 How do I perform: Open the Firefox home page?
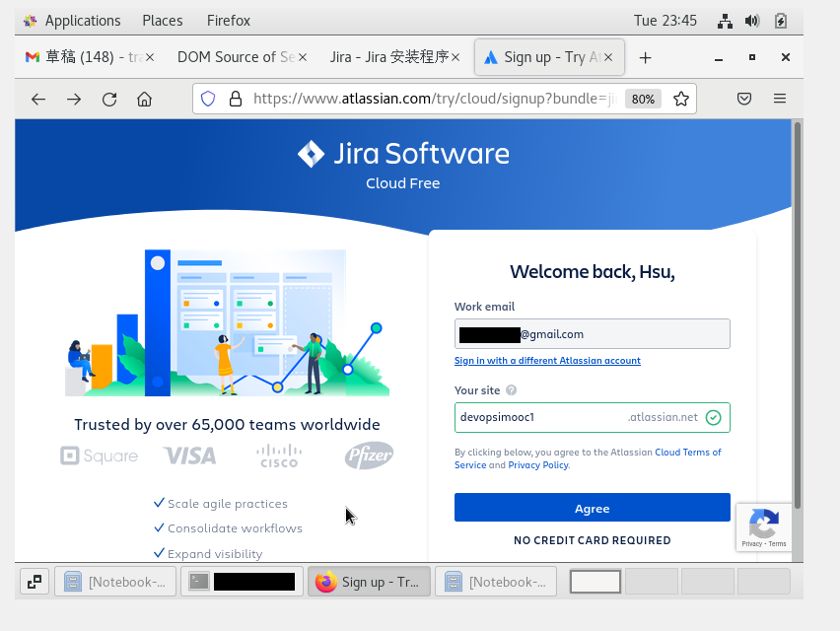pos(144,100)
